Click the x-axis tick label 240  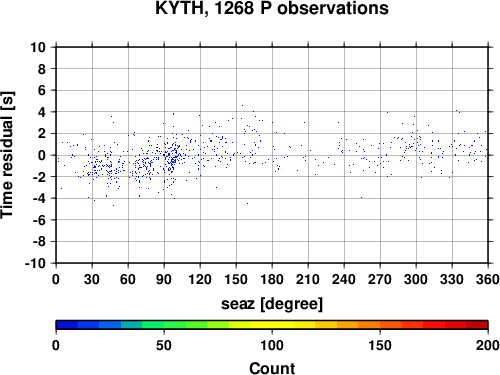344,279
